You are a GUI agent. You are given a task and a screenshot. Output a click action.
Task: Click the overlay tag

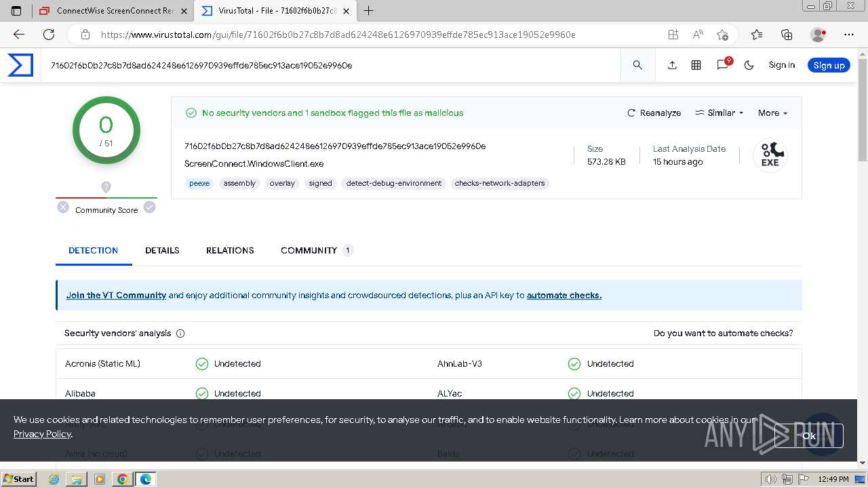(x=282, y=183)
